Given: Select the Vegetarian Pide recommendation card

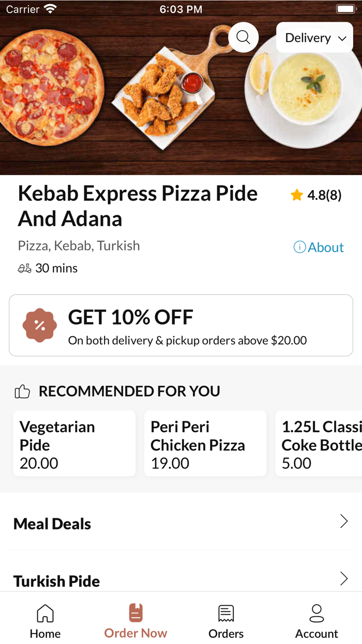Looking at the screenshot, I should 74,443.
